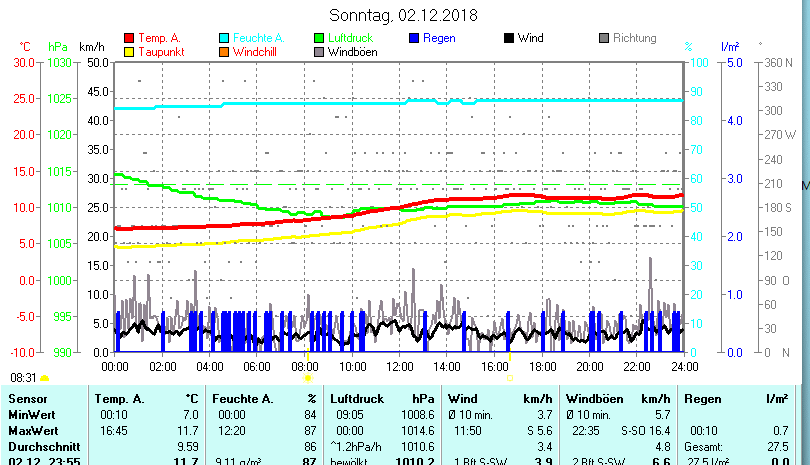This screenshot has width=810, height=465.
Task: Click the blue Regen legend square
Action: click(x=414, y=39)
